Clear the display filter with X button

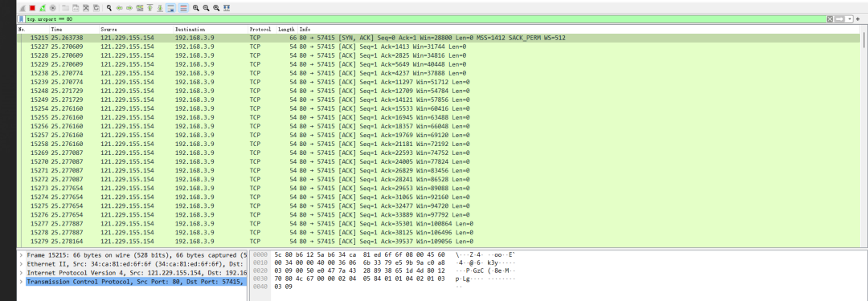click(x=829, y=18)
